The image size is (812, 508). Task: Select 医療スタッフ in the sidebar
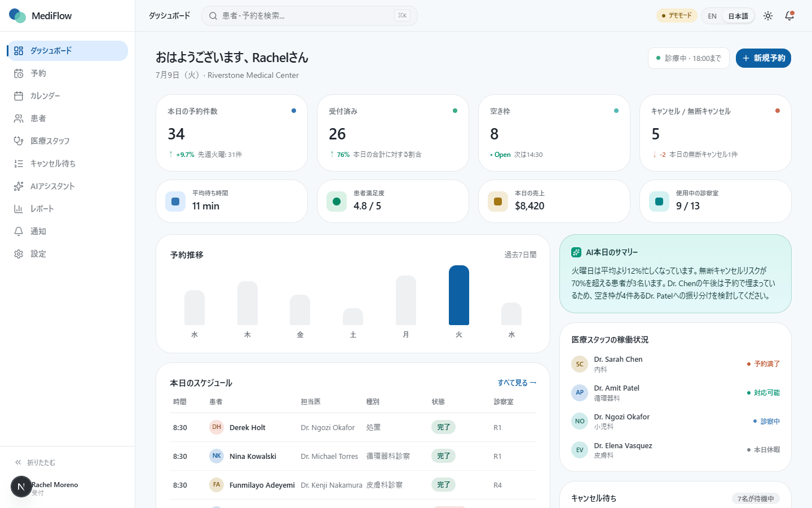[68, 141]
